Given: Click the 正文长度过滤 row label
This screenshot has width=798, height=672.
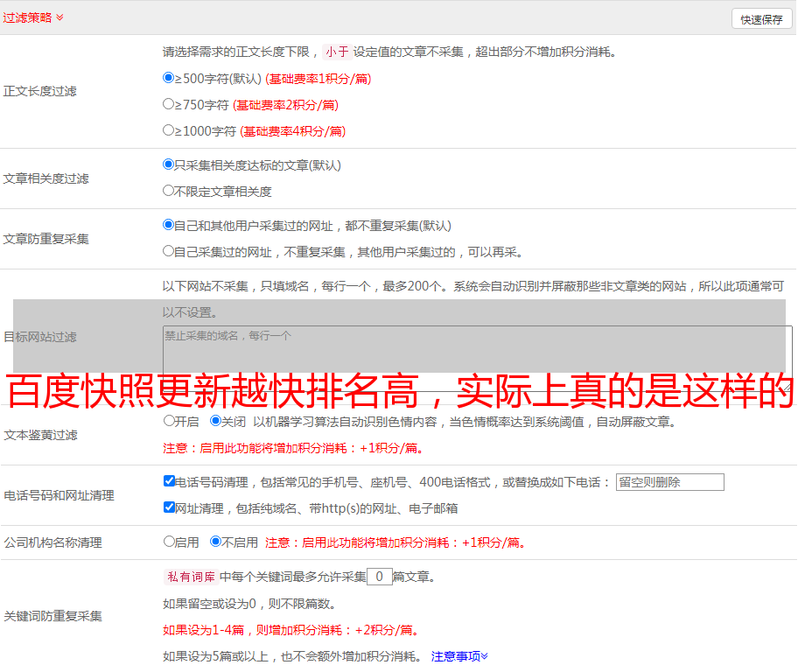Looking at the screenshot, I should pos(40,91).
